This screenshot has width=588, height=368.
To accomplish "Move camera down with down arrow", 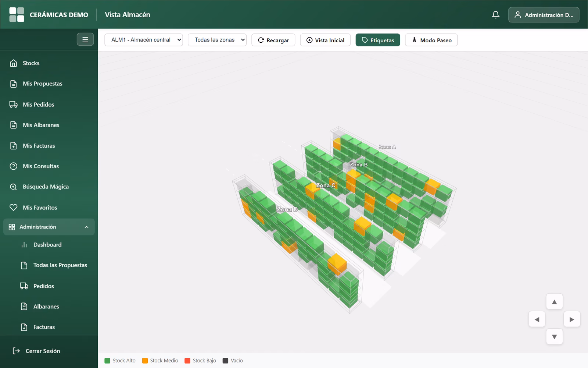I will 554,337.
